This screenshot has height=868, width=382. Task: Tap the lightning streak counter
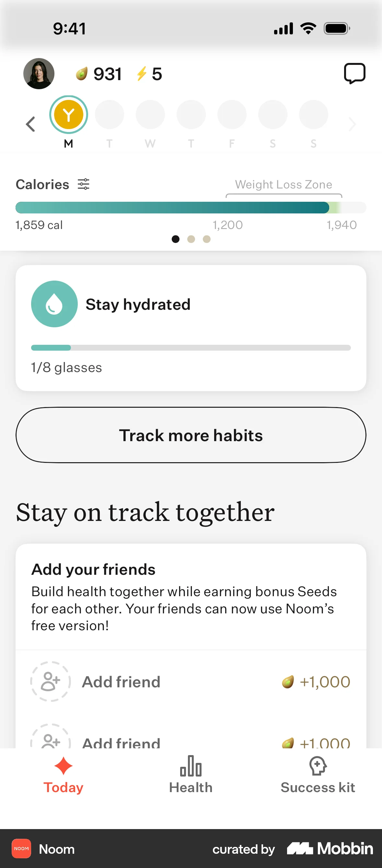click(x=149, y=74)
